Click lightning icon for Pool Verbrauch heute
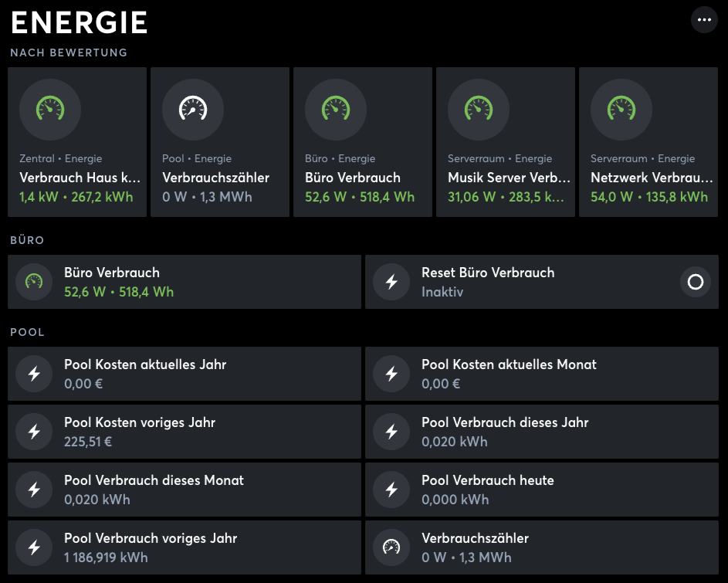 (x=391, y=490)
